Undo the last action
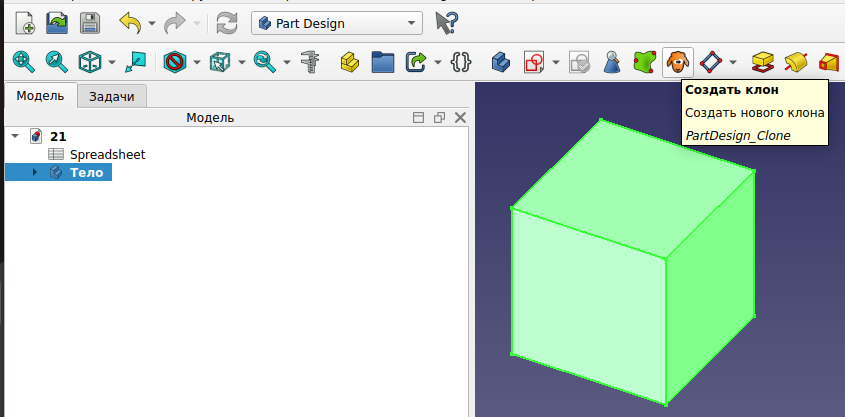Viewport: 845px width, 417px height. click(x=130, y=24)
